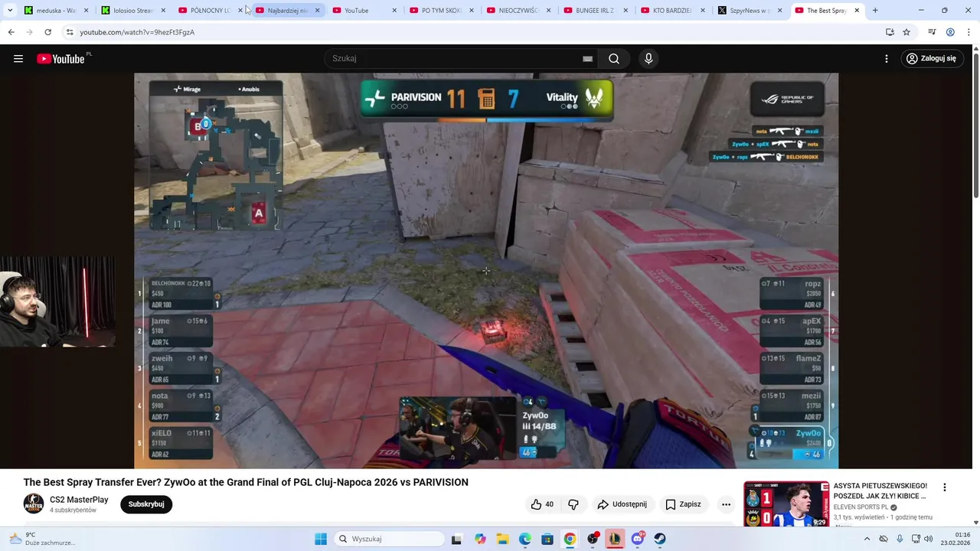Open a new browser tab with the plus button
This screenshot has height=551, width=980.
tap(875, 11)
